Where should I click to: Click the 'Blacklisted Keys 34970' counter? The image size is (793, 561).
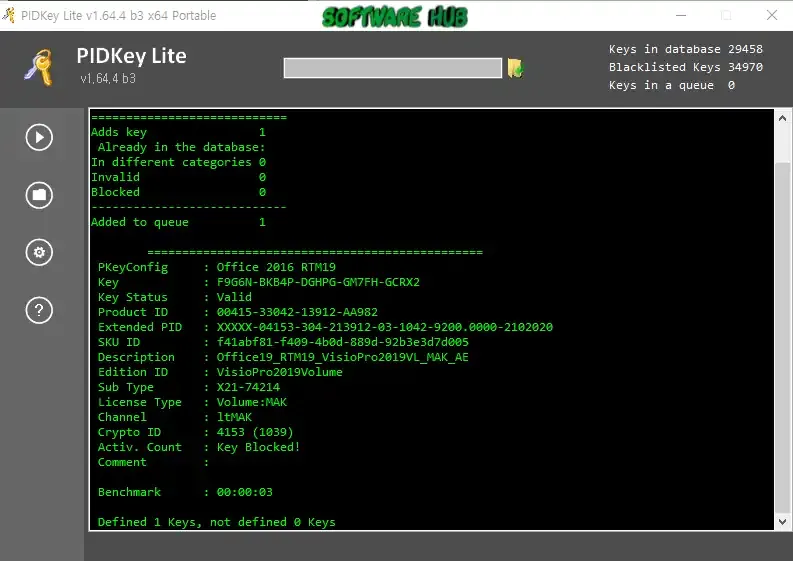pos(685,67)
